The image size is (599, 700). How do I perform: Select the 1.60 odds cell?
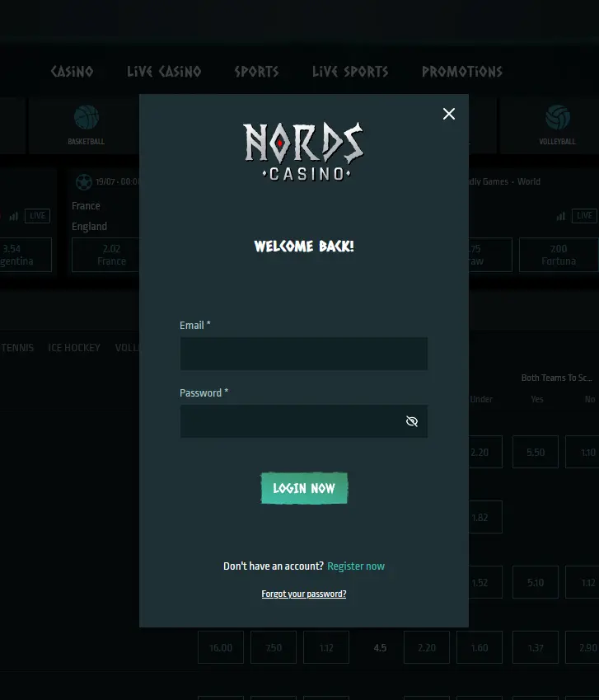(x=480, y=648)
